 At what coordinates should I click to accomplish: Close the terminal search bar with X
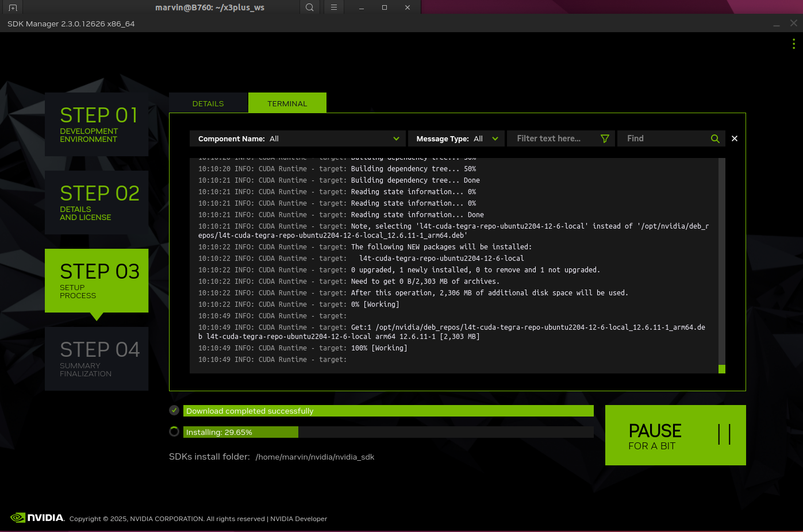pyautogui.click(x=735, y=138)
